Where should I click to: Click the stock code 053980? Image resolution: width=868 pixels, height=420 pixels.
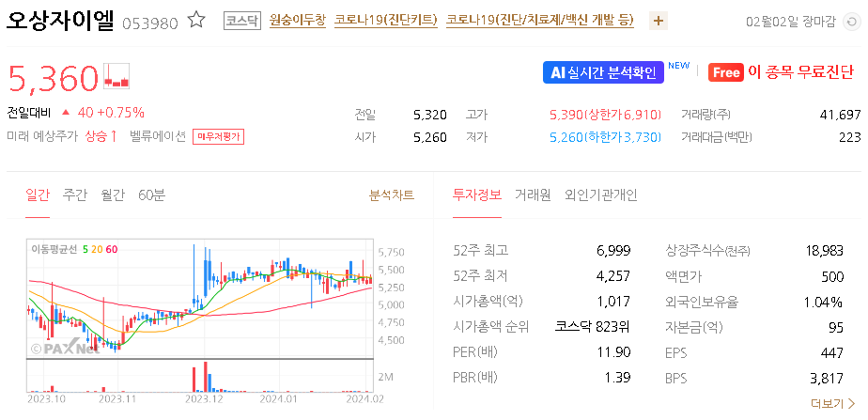[150, 23]
